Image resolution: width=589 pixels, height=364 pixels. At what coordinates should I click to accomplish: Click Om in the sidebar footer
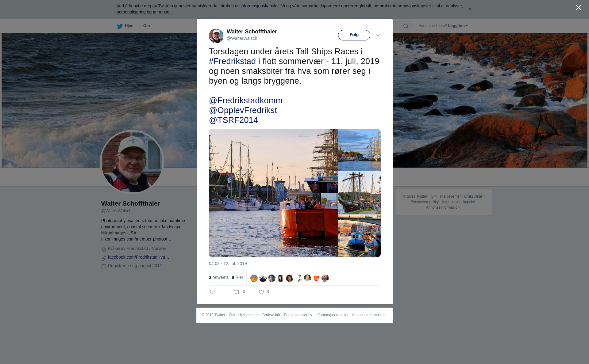pos(433,196)
